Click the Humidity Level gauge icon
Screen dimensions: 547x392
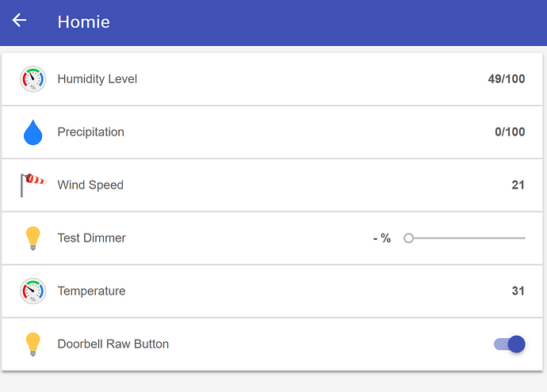[x=33, y=79]
